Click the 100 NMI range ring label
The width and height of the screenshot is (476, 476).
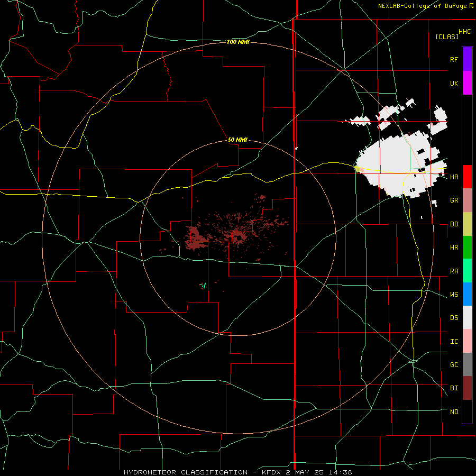[x=238, y=42]
